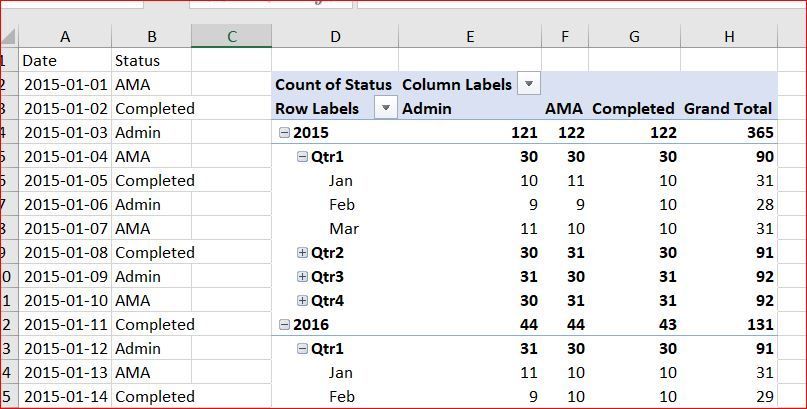Select the Count of Status cell
Screen dimensions: 807x409
pos(334,85)
